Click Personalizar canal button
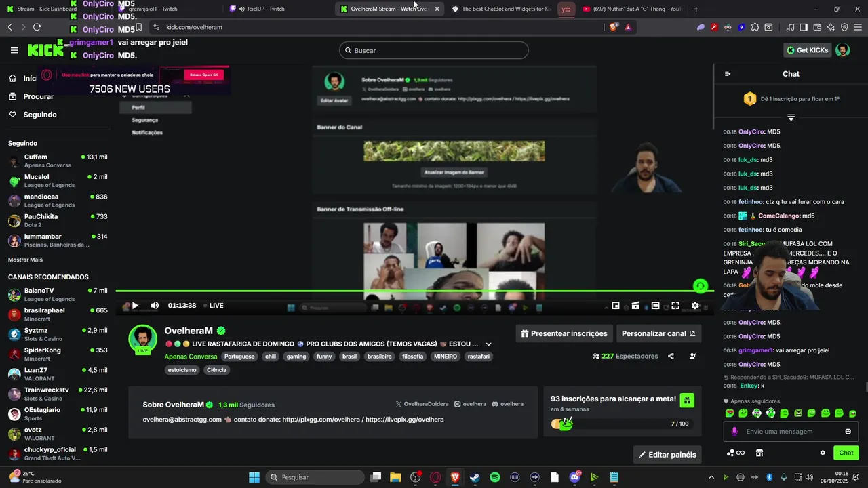The height and width of the screenshot is (488, 868). 658,333
